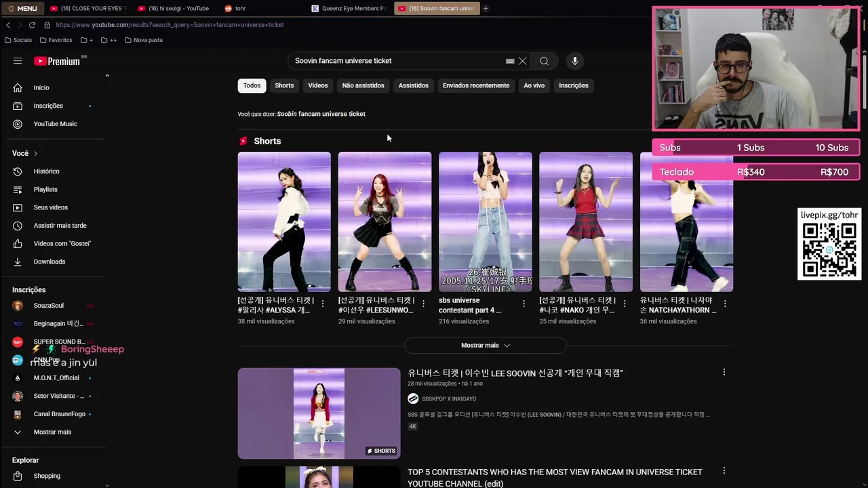Open Nova pasta bookmarks folder

[x=144, y=40]
